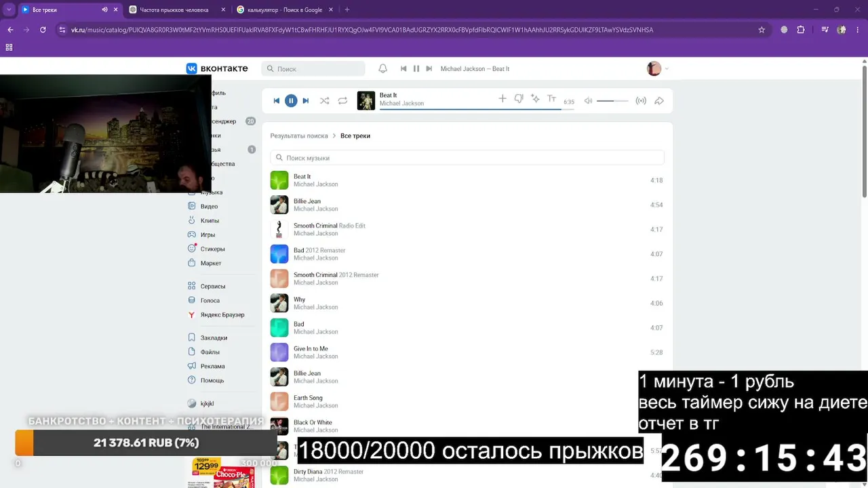Open Michael Jackson artist link under Earth Song
The width and height of the screenshot is (868, 488).
point(315,405)
